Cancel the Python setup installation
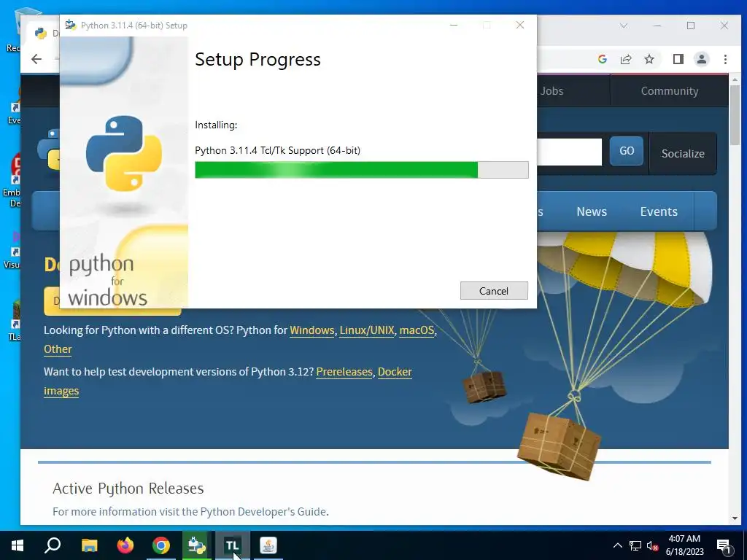The height and width of the screenshot is (560, 747). pos(494,290)
